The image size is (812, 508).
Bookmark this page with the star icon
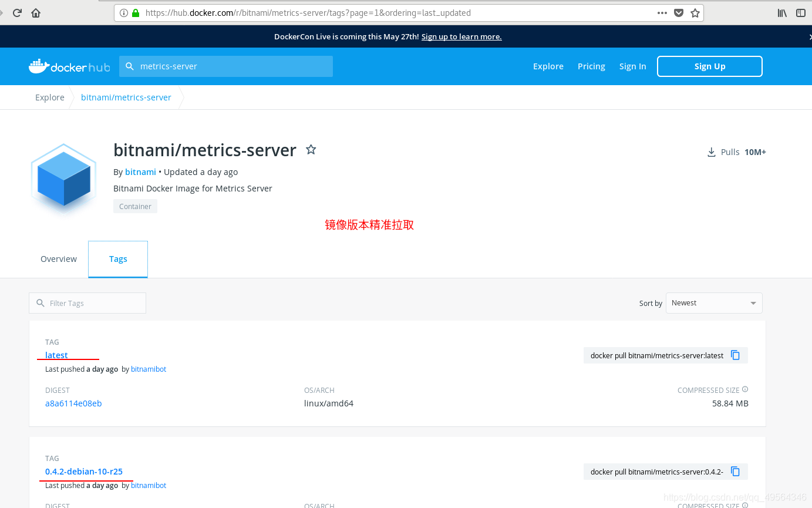pos(695,13)
